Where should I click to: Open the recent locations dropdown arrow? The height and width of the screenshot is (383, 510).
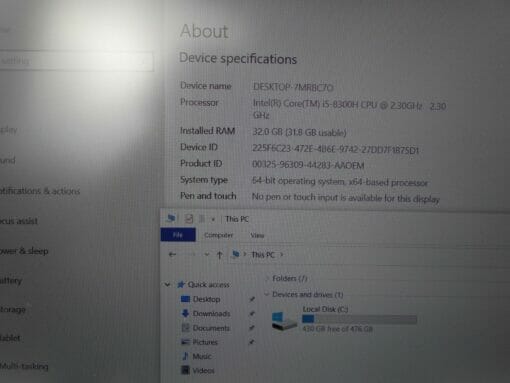pos(207,255)
